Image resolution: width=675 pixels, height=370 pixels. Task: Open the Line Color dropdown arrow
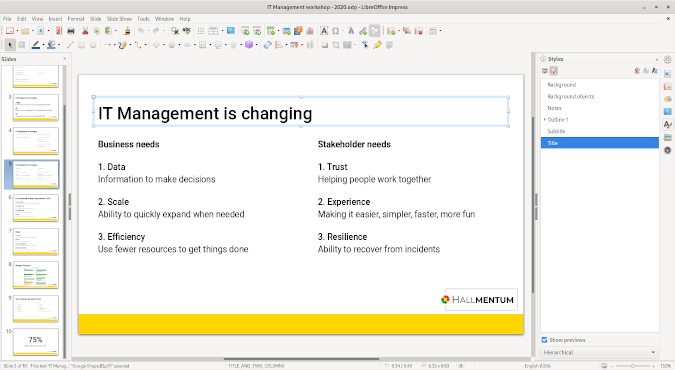click(x=43, y=45)
